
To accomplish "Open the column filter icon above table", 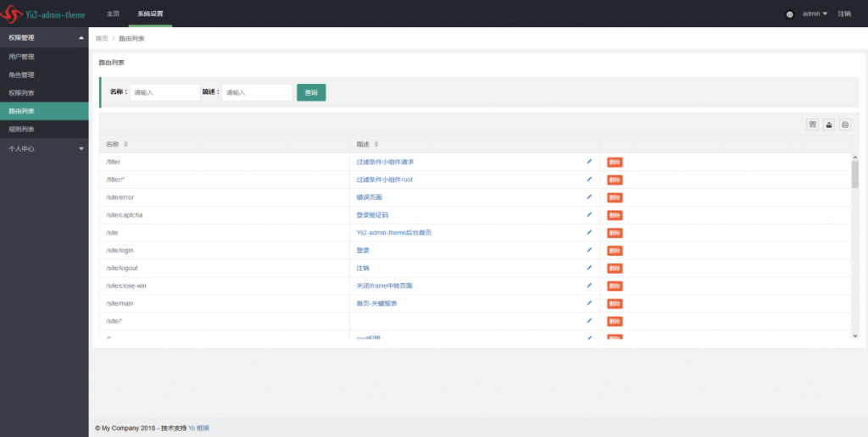I will pyautogui.click(x=812, y=125).
